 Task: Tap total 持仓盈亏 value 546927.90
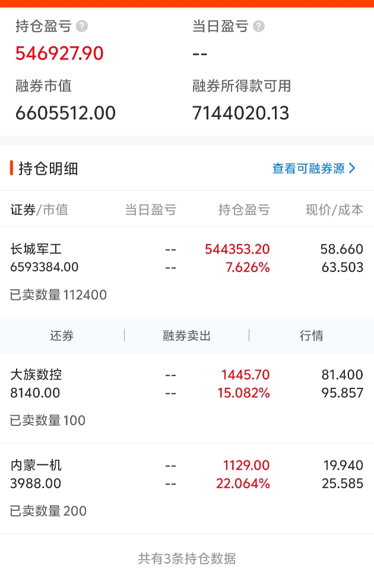pos(59,53)
